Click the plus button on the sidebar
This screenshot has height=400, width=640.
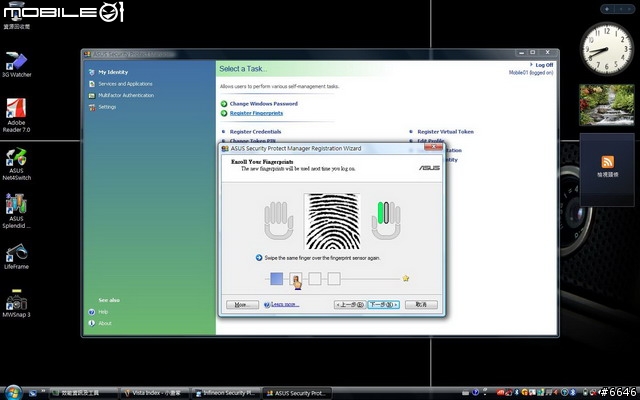(607, 9)
